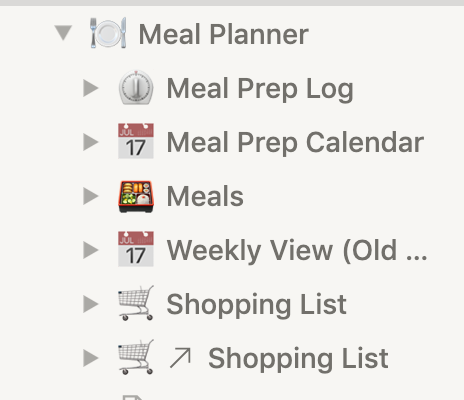Viewport: 464px width, 400px height.
Task: Expand the Meals page tree
Action: coord(91,196)
